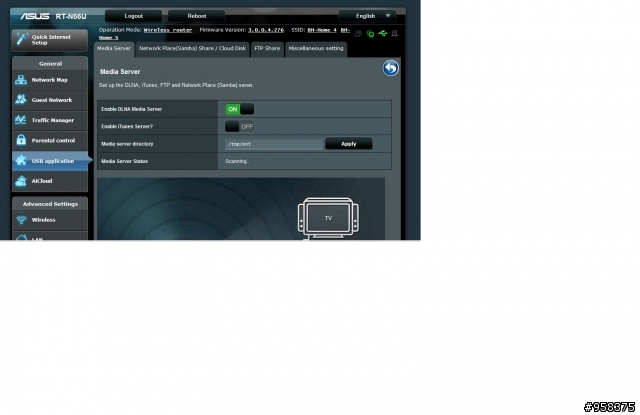This screenshot has width=640, height=415.
Task: Click the Reboot button
Action: pos(197,16)
